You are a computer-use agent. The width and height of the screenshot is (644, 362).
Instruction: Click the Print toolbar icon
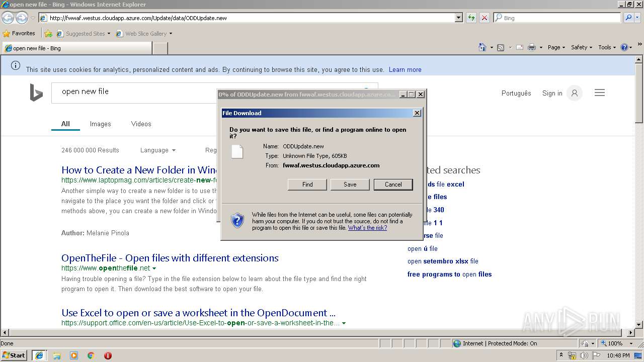tap(532, 47)
